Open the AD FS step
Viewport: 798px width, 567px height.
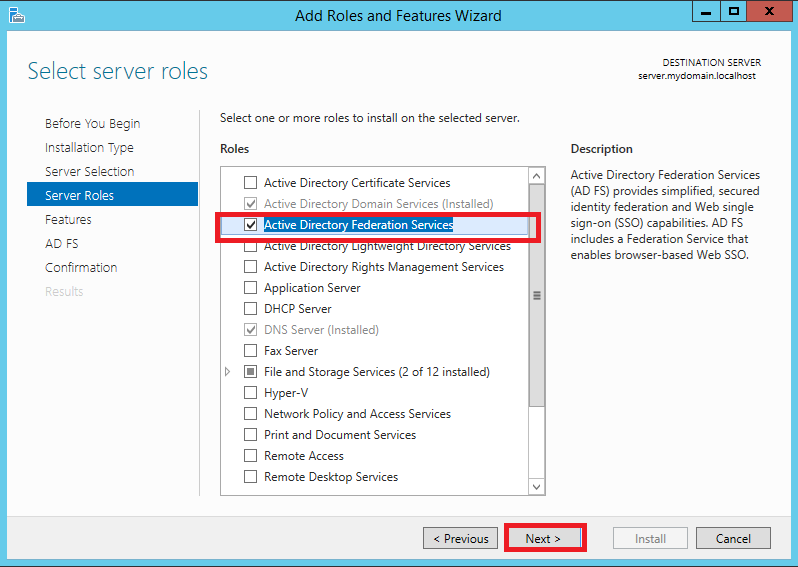[x=62, y=244]
